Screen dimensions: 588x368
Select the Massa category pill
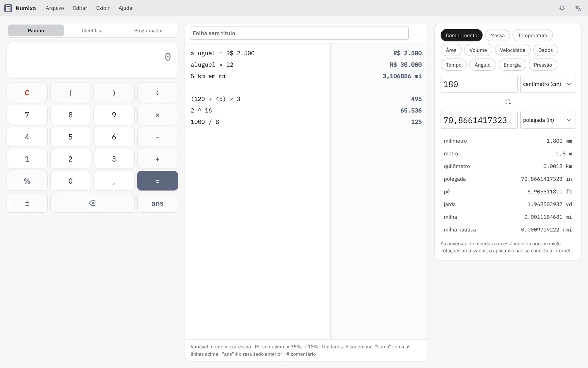point(498,35)
